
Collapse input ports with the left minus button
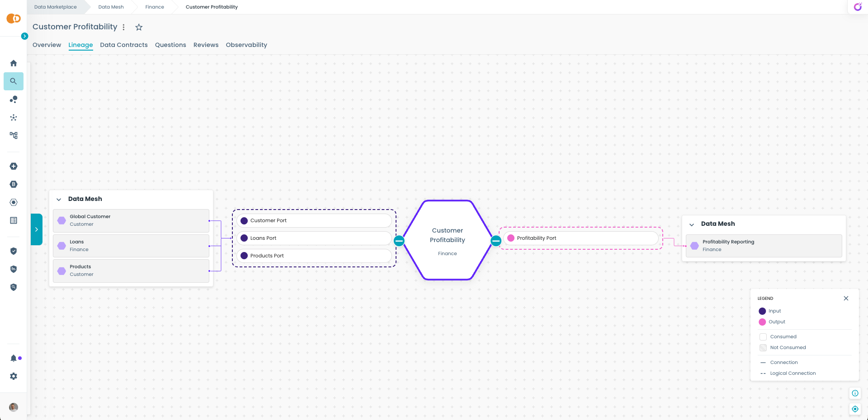[x=399, y=241]
